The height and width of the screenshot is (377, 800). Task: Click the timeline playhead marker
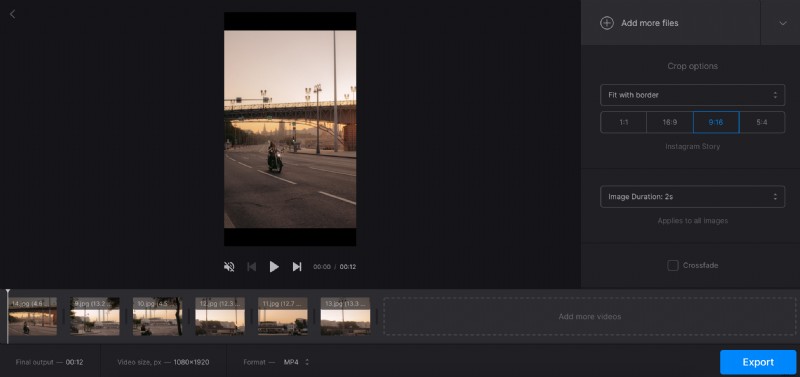(x=8, y=316)
